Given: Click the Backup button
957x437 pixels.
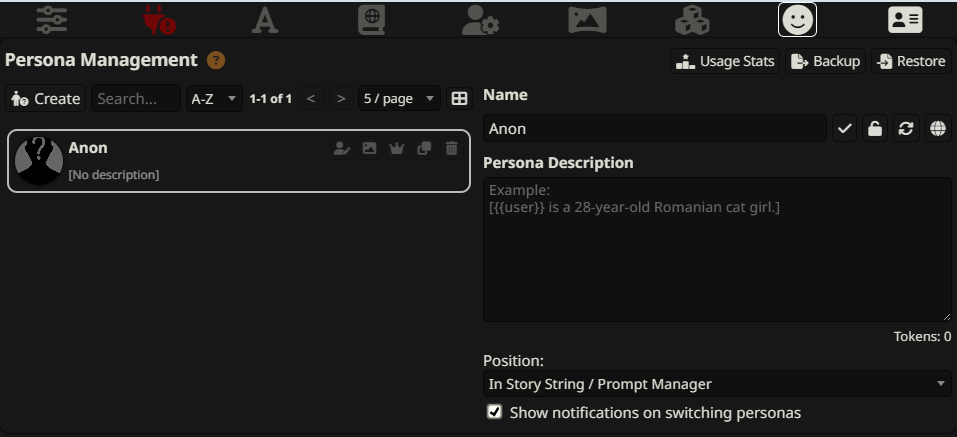Looking at the screenshot, I should [x=825, y=61].
